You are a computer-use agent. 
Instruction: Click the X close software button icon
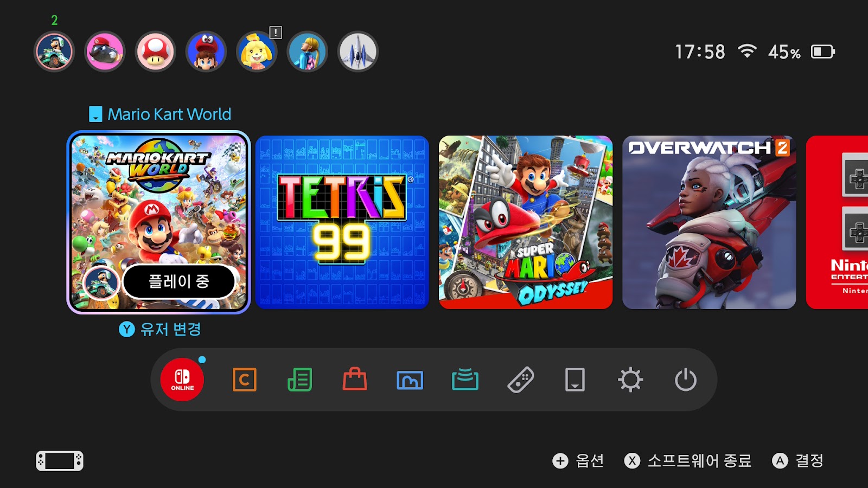[632, 461]
